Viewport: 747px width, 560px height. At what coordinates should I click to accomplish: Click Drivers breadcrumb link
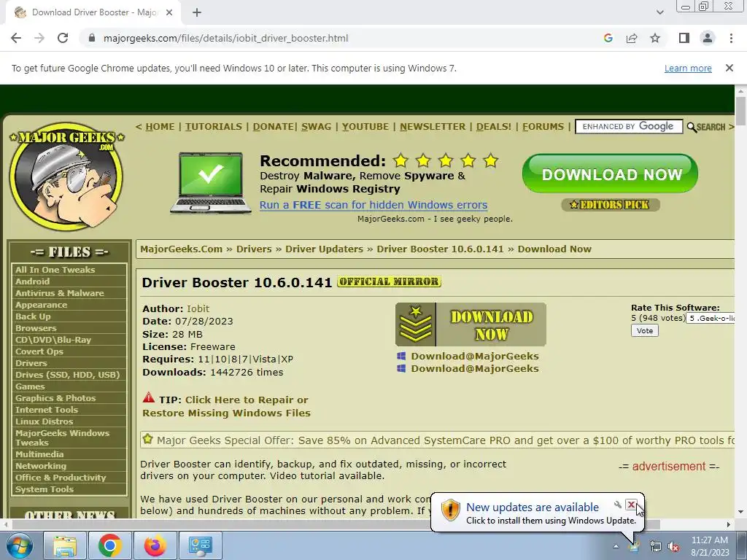point(254,249)
